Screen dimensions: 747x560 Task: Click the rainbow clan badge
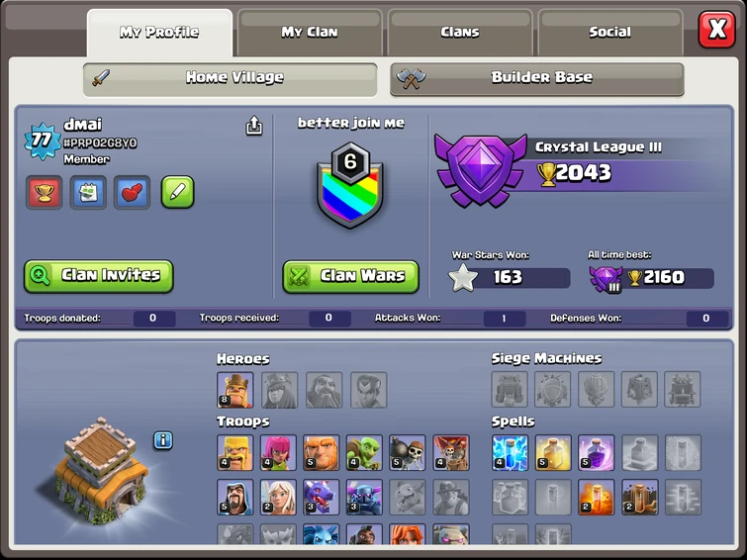350,186
